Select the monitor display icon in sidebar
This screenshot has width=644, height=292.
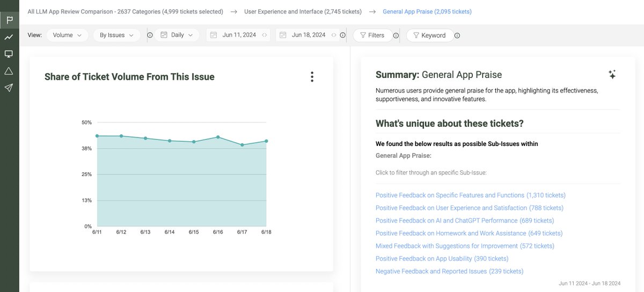point(9,54)
